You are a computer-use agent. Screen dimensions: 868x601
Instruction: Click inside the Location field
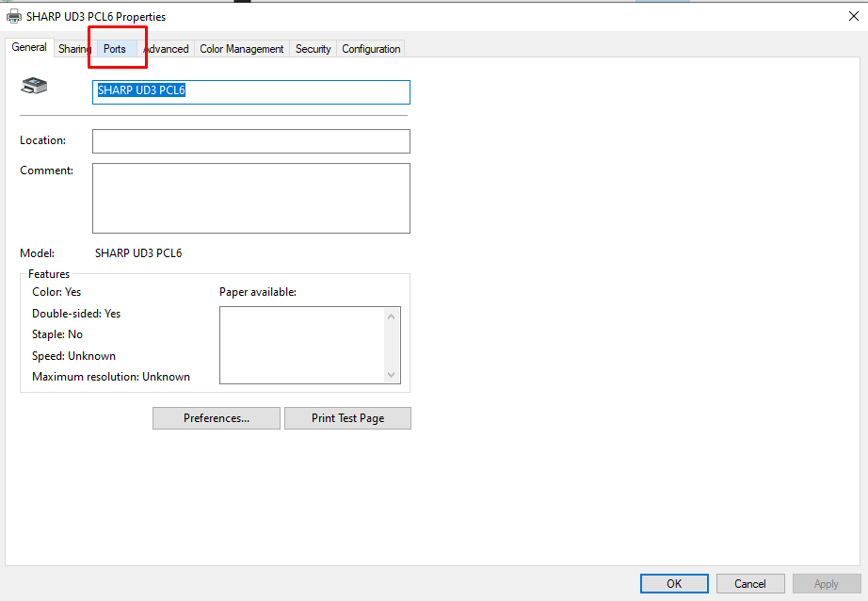click(250, 140)
